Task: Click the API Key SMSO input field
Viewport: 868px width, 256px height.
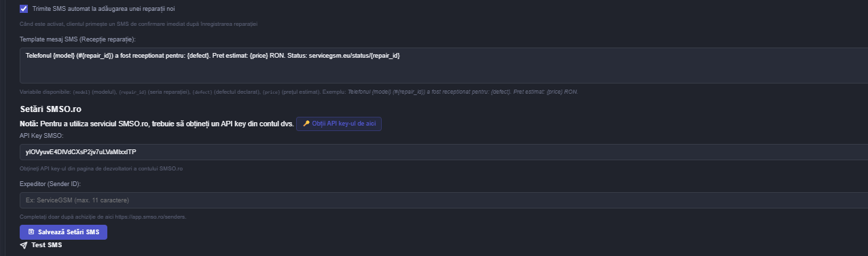Action: (444, 152)
